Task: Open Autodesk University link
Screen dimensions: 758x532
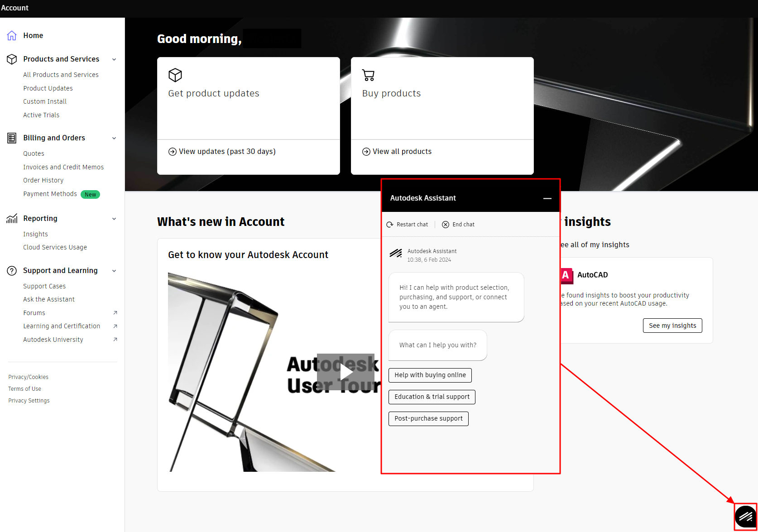Action: [x=53, y=340]
